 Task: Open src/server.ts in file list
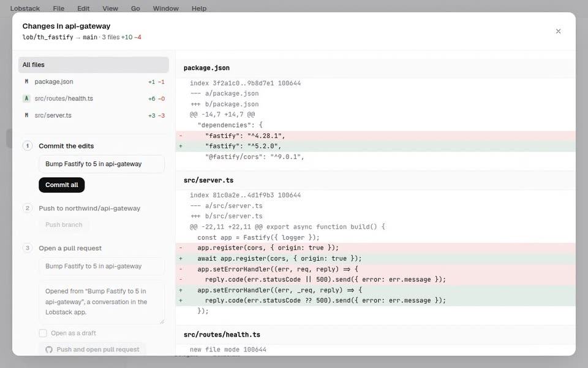point(93,115)
